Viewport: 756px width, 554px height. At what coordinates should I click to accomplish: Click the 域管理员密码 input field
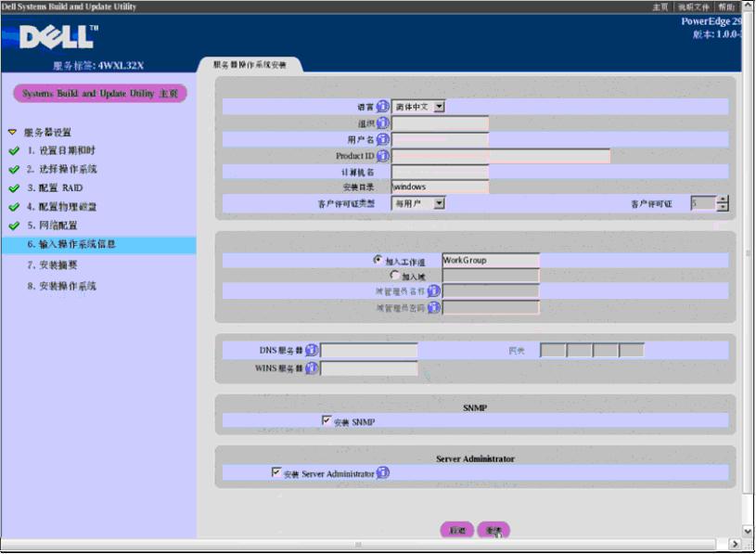(491, 307)
